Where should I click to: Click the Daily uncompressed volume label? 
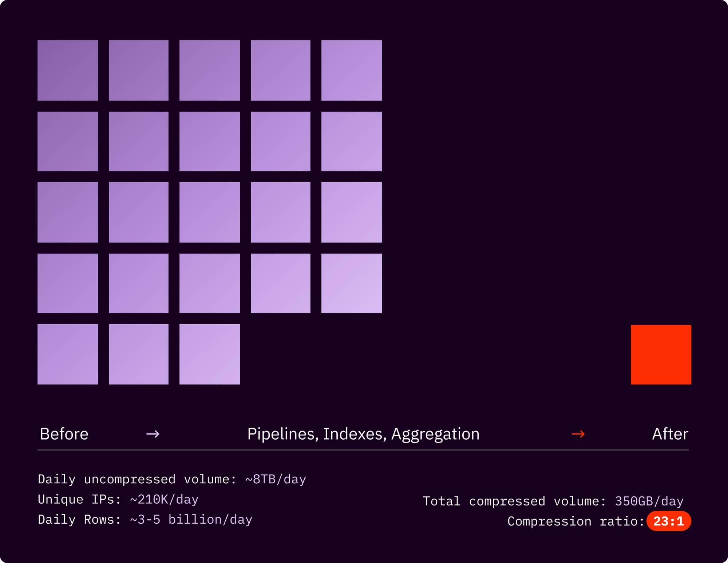point(137,479)
